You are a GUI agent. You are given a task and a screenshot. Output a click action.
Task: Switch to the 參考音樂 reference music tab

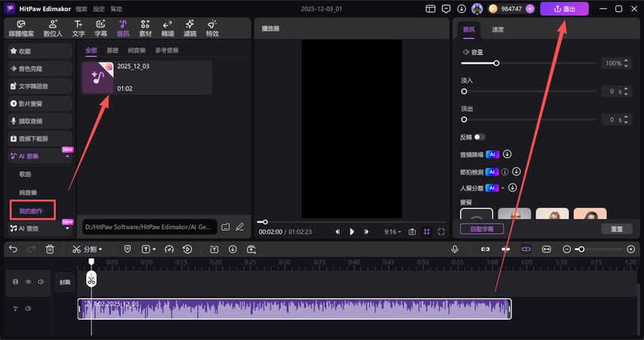[x=167, y=50]
